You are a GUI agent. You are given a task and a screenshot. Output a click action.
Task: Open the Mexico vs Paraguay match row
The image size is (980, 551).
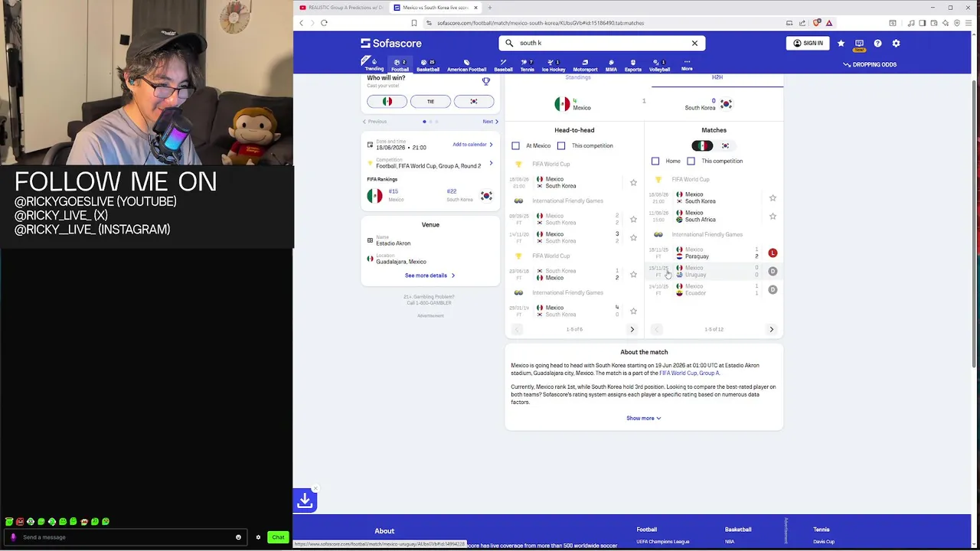click(x=714, y=253)
